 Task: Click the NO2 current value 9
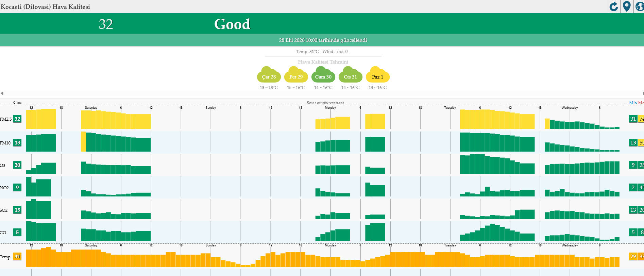(x=17, y=188)
